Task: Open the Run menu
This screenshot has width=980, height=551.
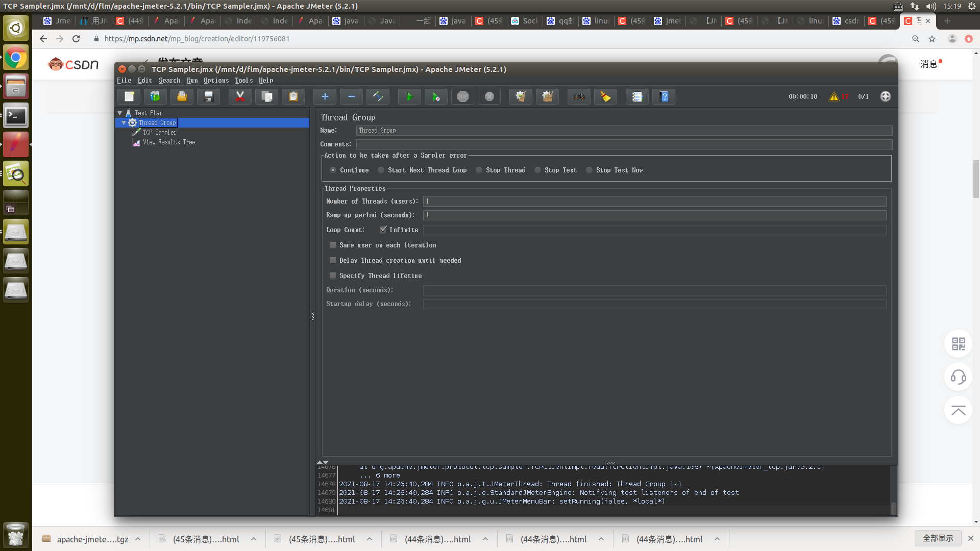Action: pyautogui.click(x=192, y=81)
